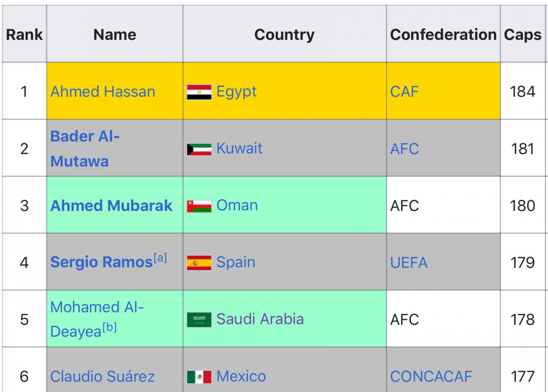Open the UEFA confederation link
This screenshot has width=548, height=392.
[x=409, y=263]
